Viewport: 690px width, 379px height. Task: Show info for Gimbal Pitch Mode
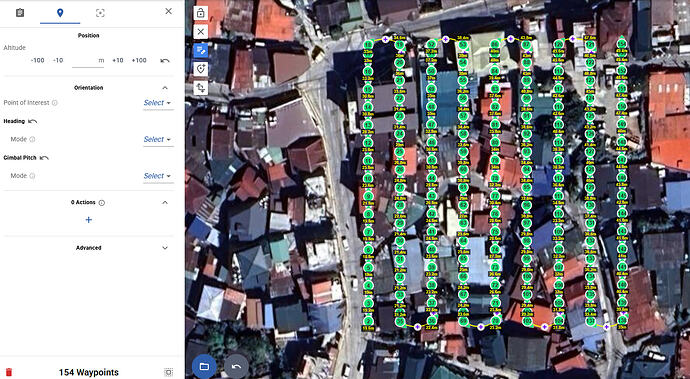(32, 176)
